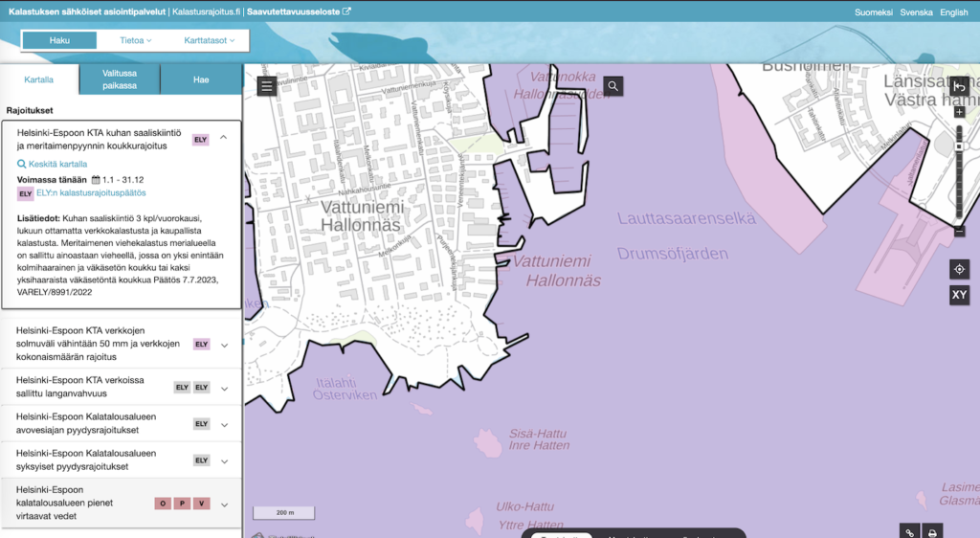Viewport: 980px width, 538px height.
Task: Expand verkkojen solmuväli vähintään 50 mm restriction
Action: pyautogui.click(x=224, y=345)
